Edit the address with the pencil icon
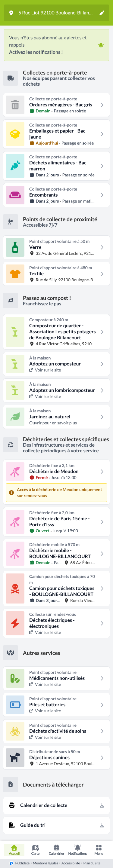The image size is (113, 868). point(102,13)
